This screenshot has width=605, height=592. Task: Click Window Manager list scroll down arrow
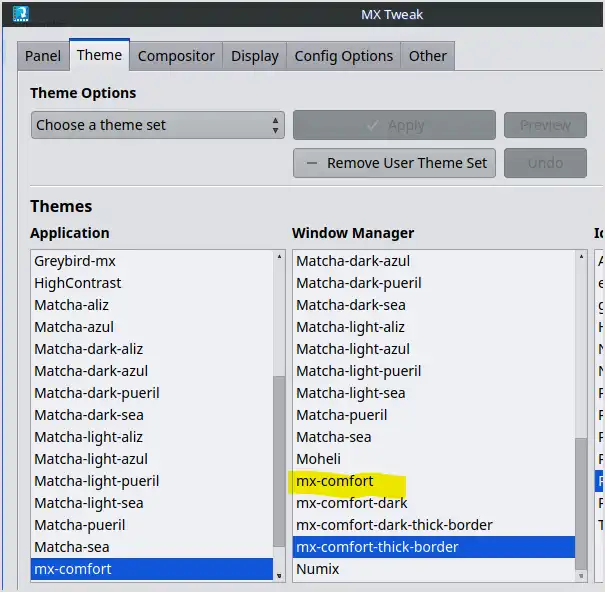coord(581,576)
